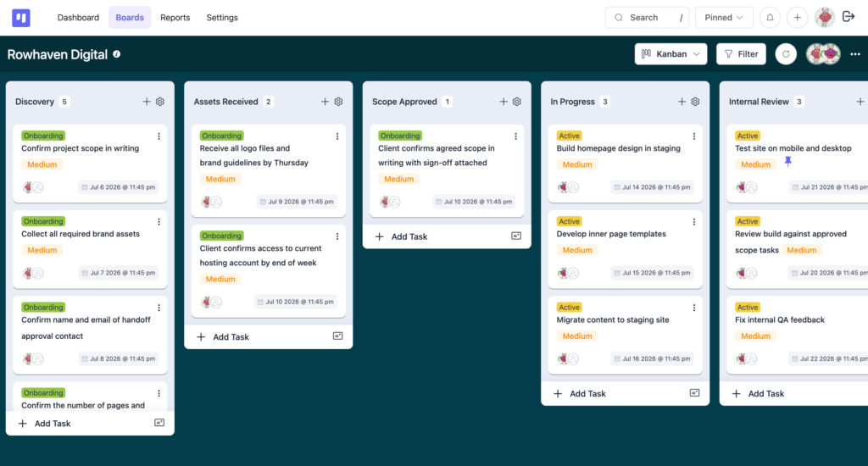
Task: Go to Dashboard tab
Action: coord(78,18)
